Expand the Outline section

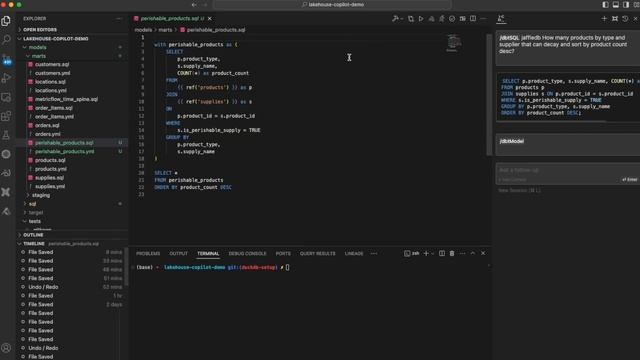point(33,235)
